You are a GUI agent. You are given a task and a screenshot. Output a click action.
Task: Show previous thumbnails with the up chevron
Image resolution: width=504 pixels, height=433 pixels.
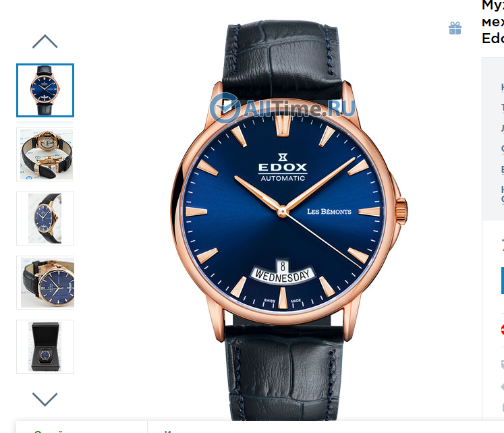click(x=45, y=41)
